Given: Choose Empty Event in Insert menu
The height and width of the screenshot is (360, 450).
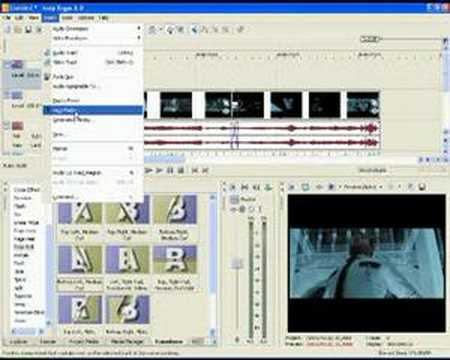Looking at the screenshot, I should pyautogui.click(x=93, y=100).
